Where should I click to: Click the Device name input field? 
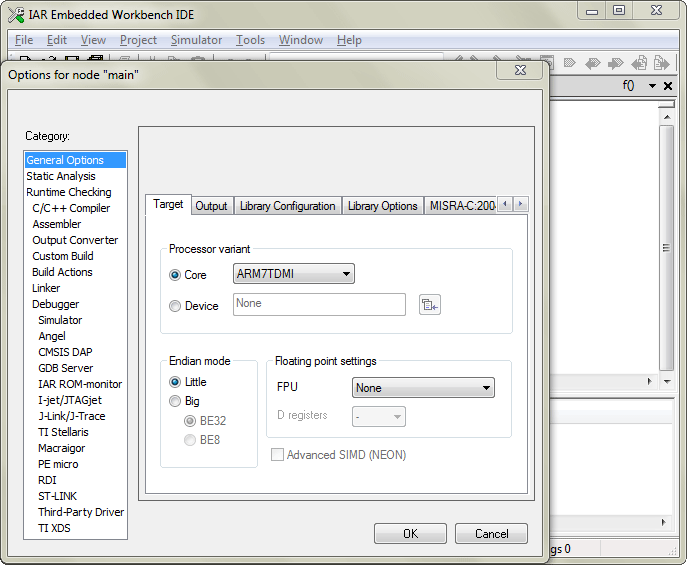tap(319, 304)
